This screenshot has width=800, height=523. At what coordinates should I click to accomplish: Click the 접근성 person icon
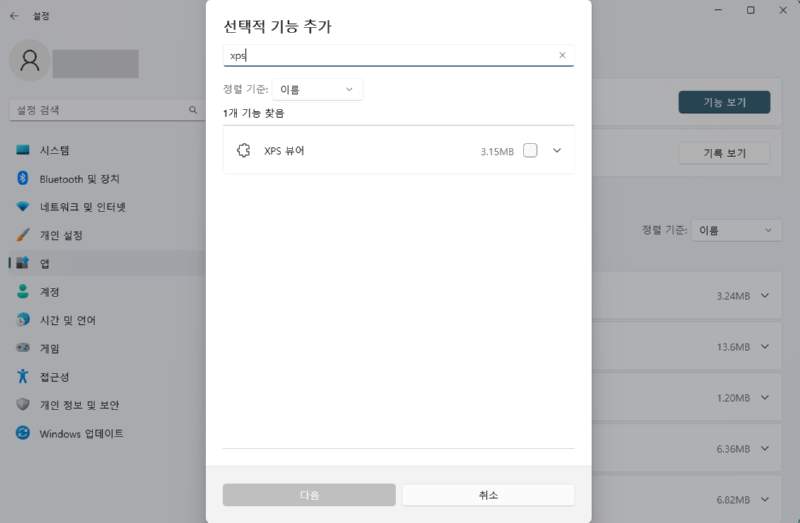22,377
